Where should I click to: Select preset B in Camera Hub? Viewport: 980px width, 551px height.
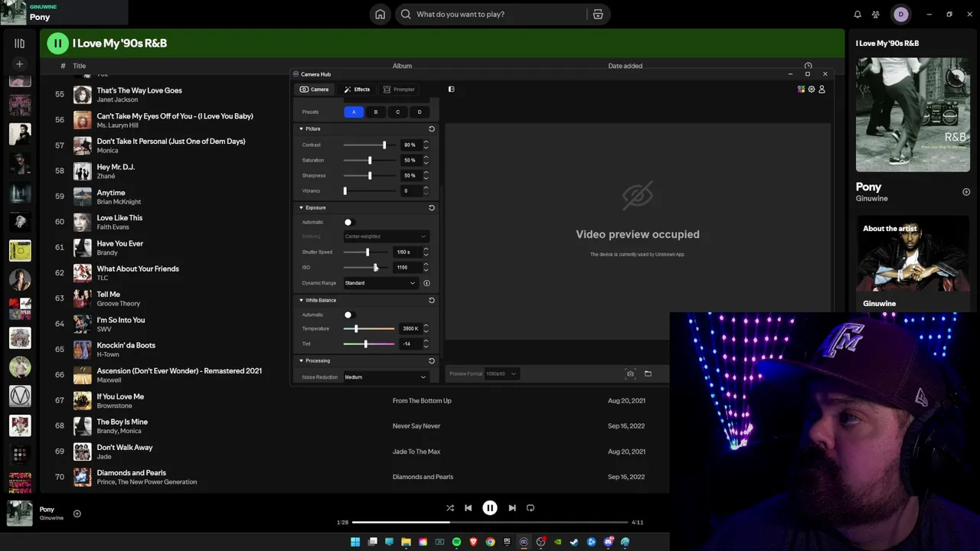[x=376, y=112]
